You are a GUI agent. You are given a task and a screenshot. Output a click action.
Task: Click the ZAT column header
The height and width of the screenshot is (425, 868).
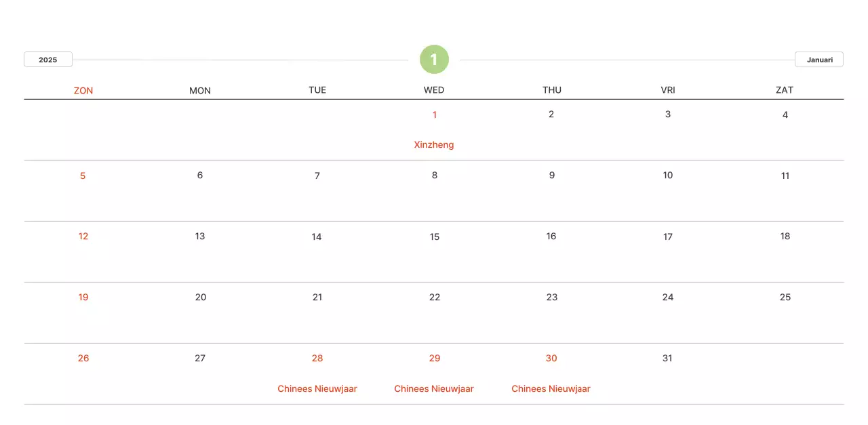click(x=785, y=90)
